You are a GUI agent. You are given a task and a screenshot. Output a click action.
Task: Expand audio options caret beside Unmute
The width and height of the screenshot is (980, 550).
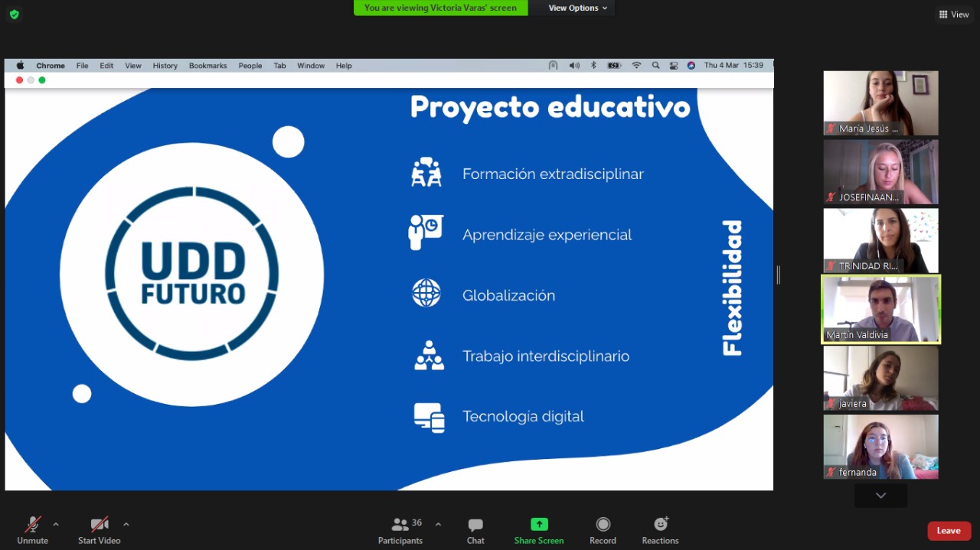point(56,525)
